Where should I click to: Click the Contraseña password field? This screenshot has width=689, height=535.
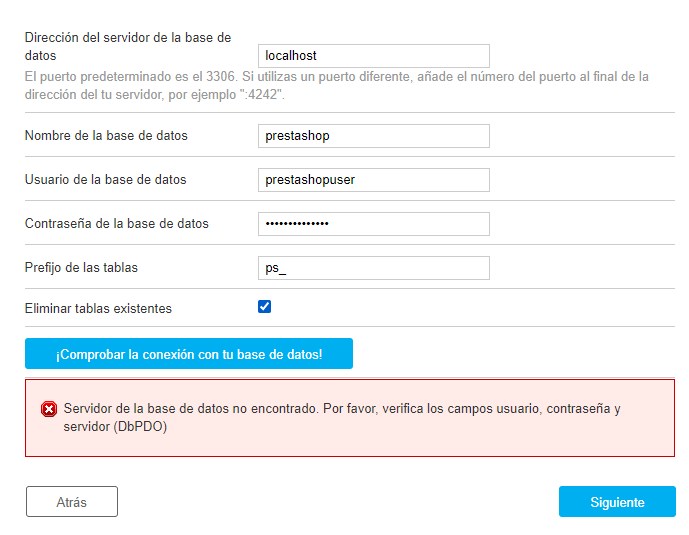tap(373, 224)
